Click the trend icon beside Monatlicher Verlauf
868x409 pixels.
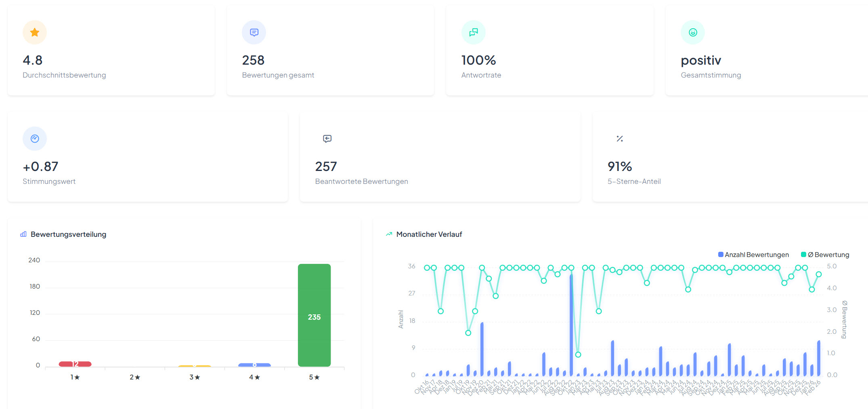pos(389,234)
